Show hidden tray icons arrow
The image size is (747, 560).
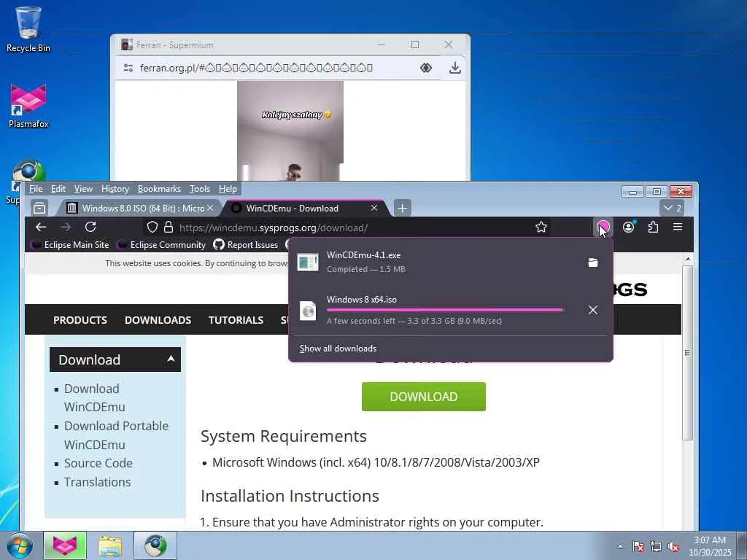[620, 546]
